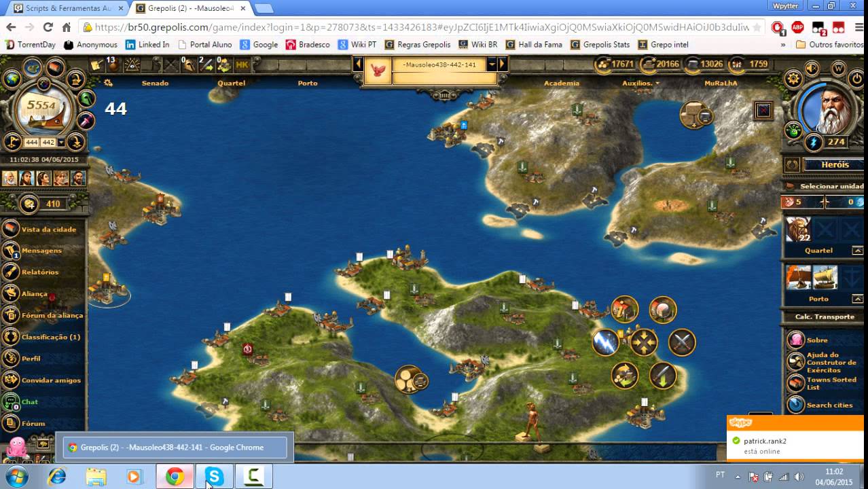The width and height of the screenshot is (868, 489).
Task: Click the crossed swords attack ring icon
Action: [682, 342]
